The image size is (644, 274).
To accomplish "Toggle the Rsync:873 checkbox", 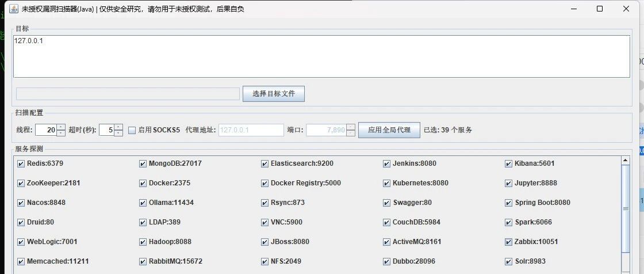I will tap(264, 203).
